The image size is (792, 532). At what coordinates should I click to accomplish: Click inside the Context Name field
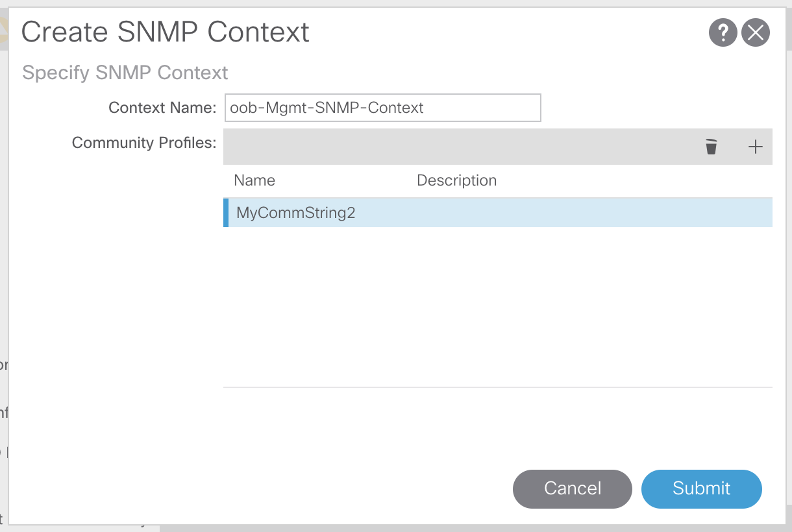coord(382,108)
